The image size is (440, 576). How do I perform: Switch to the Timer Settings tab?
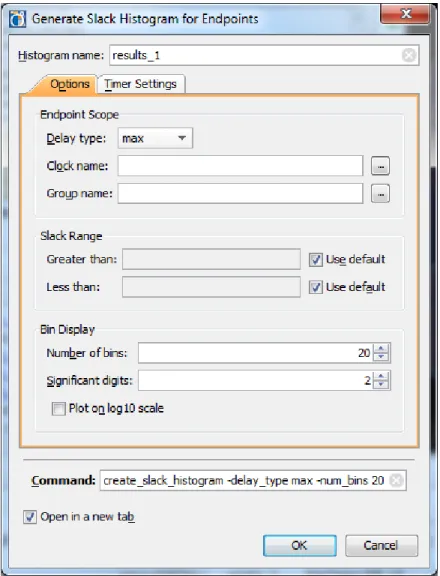click(x=141, y=84)
